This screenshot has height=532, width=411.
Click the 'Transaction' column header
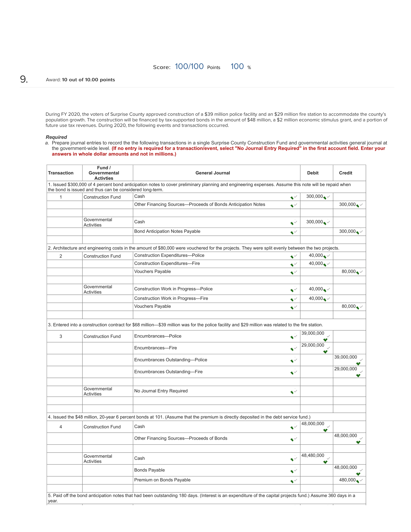[x=61, y=173]
